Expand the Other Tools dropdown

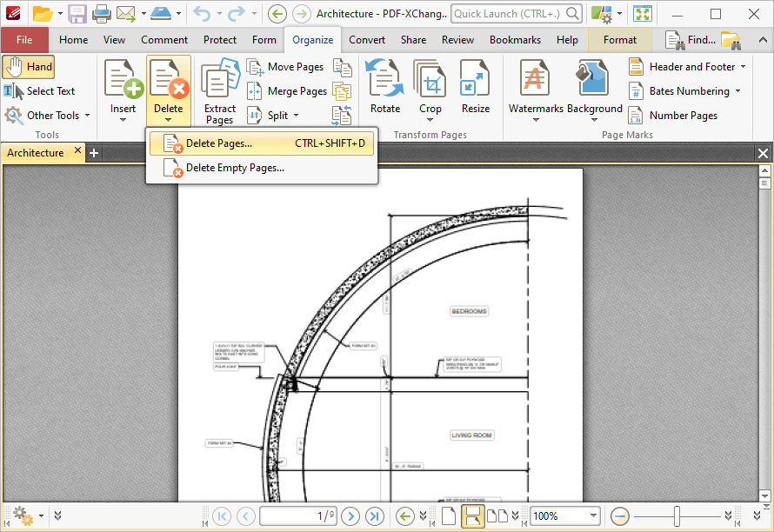tap(87, 116)
